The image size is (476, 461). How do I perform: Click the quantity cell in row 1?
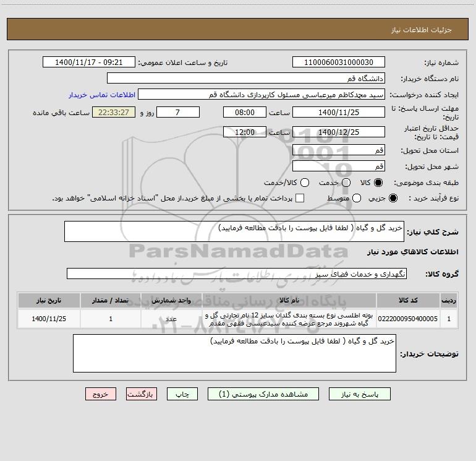point(111,319)
